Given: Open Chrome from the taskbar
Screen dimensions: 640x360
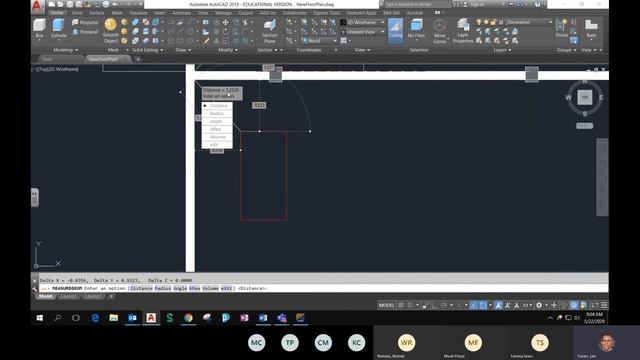Looking at the screenshot, I should [x=188, y=318].
